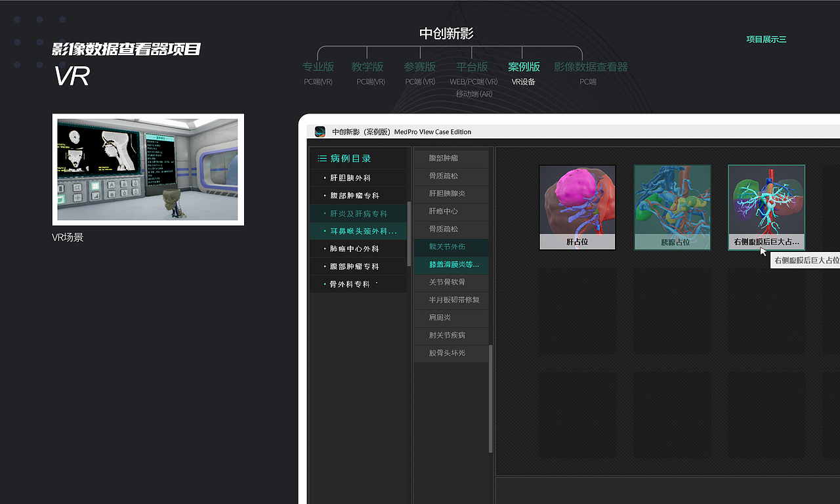Click the disease list scrollbar
This screenshot has height=504, width=840.
pyautogui.click(x=491, y=398)
